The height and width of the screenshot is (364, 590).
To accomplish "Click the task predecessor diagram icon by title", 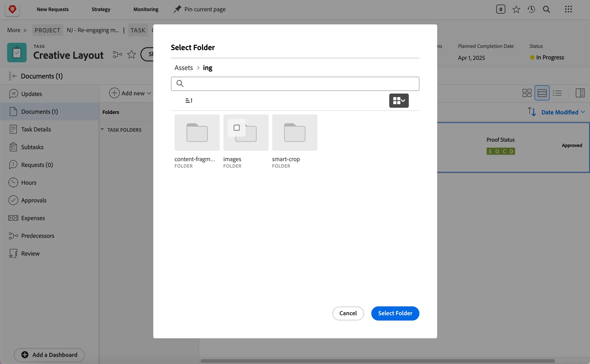I will [x=117, y=55].
